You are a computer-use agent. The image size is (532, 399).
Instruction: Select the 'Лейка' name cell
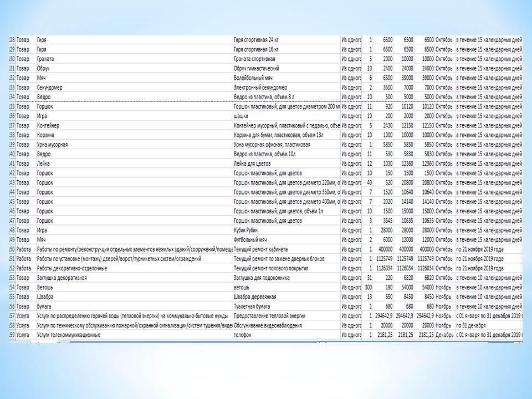[134, 163]
